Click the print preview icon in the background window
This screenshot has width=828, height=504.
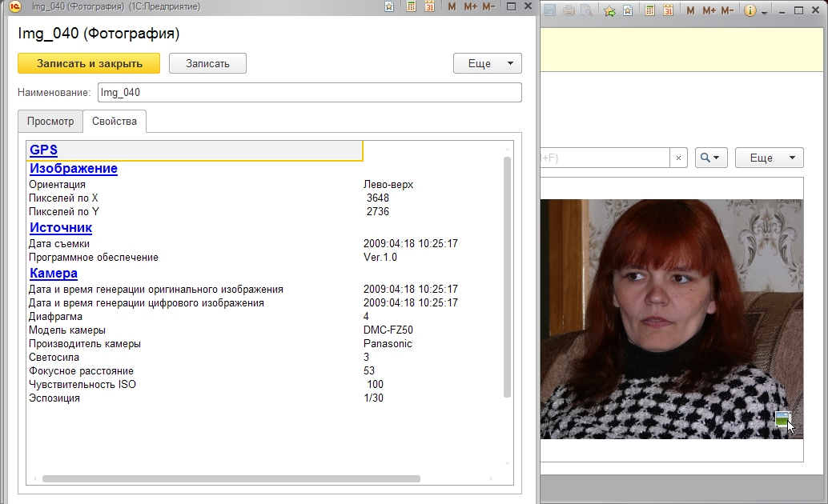pyautogui.click(x=586, y=11)
